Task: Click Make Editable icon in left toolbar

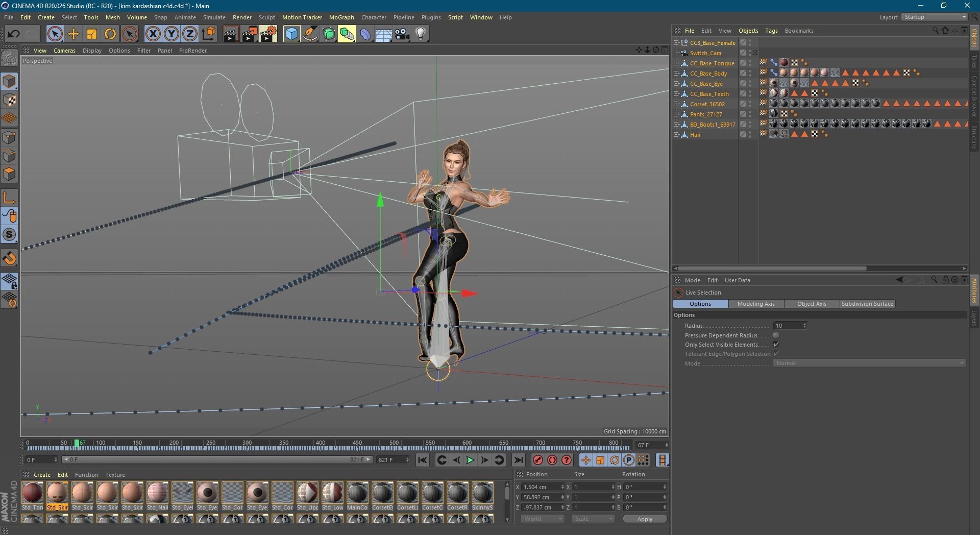Action: point(9,58)
